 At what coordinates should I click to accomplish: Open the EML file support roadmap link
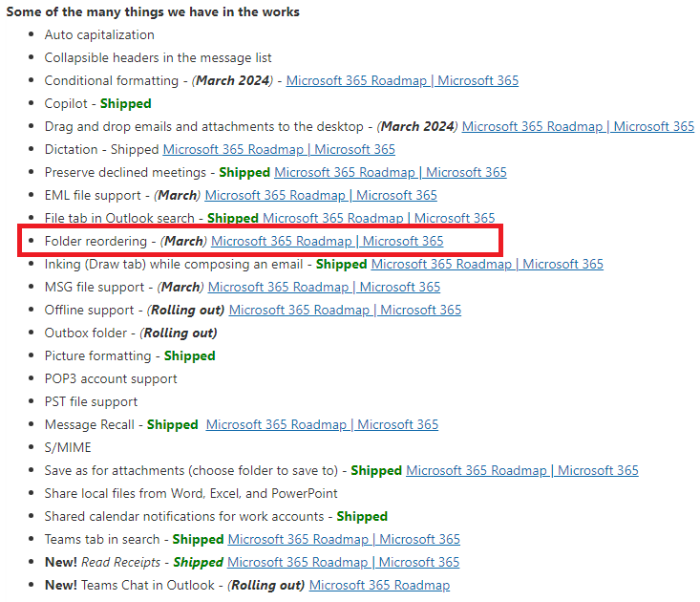click(321, 195)
